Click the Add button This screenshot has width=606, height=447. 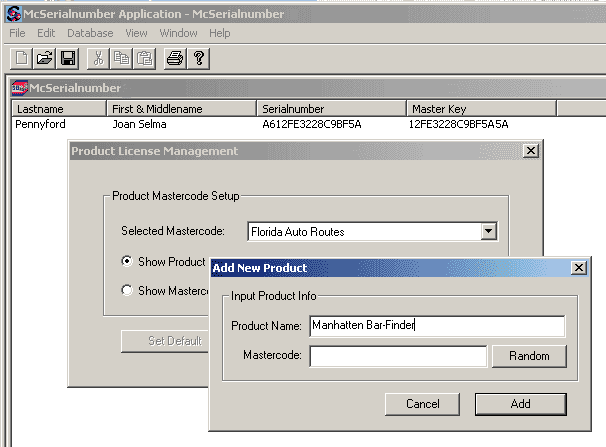click(x=520, y=404)
